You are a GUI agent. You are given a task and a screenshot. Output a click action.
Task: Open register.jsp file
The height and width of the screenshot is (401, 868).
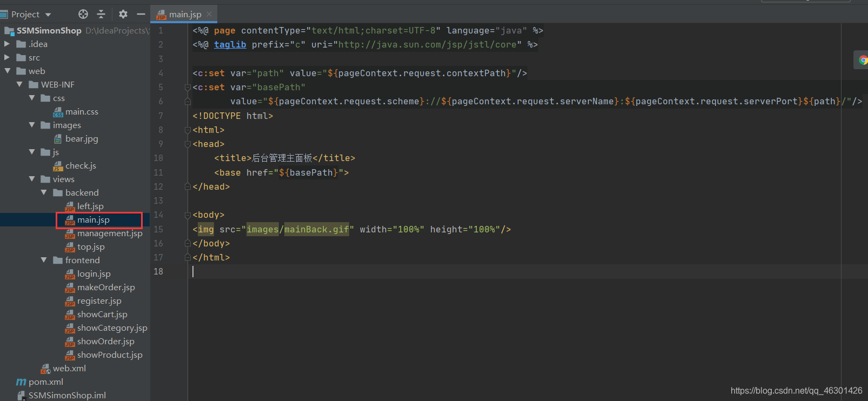pyautogui.click(x=99, y=300)
